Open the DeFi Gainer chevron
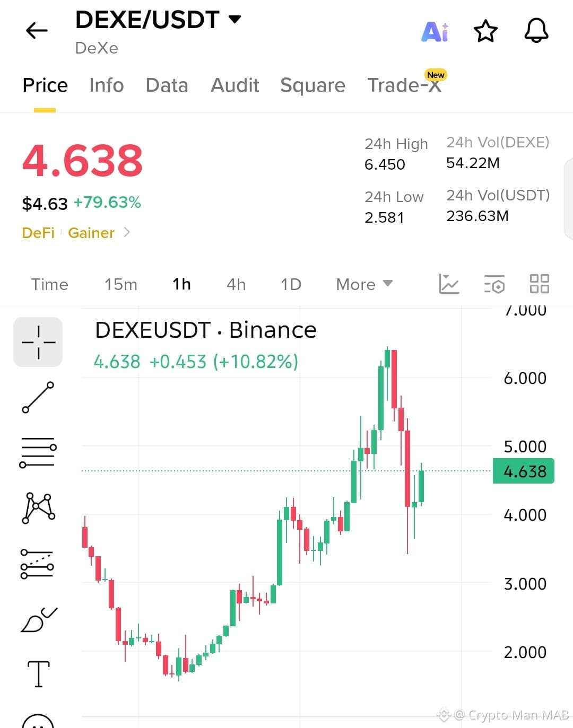Viewport: 573px width, 728px height. point(126,232)
